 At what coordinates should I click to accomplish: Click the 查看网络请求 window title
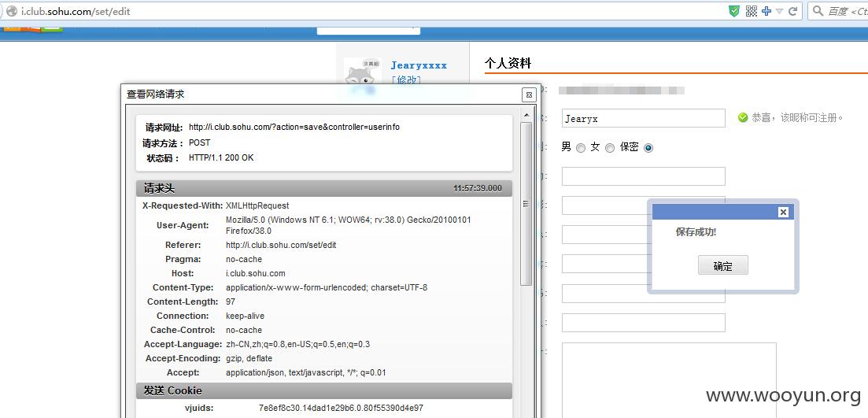click(156, 94)
